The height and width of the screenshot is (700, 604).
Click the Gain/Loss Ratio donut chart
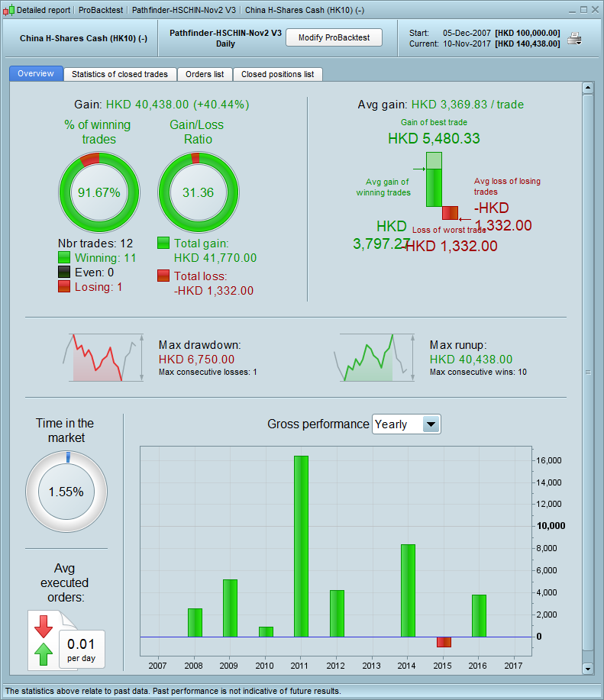(199, 192)
